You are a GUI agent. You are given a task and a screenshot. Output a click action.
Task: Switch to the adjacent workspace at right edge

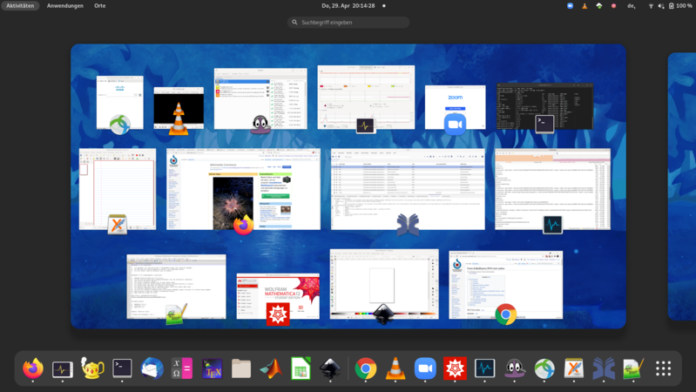click(682, 186)
